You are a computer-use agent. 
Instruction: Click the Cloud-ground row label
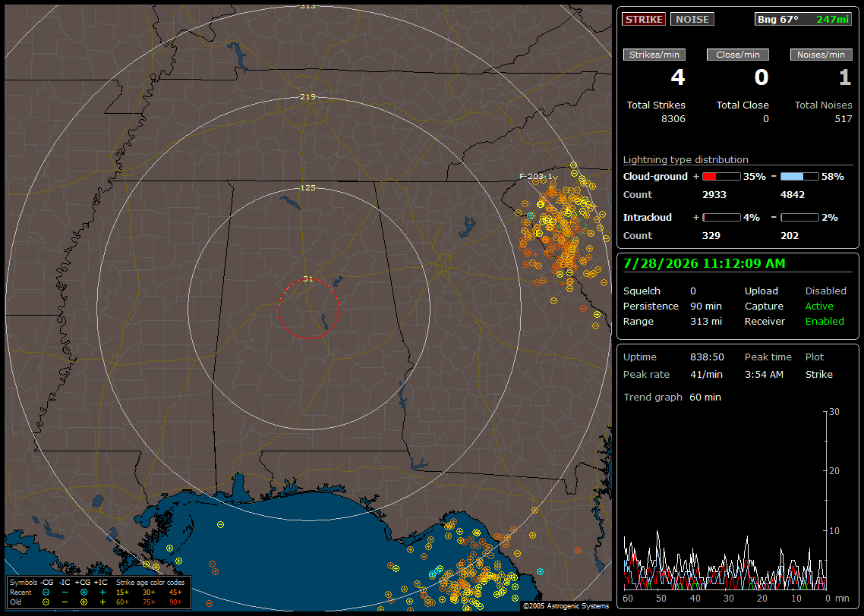[655, 177]
